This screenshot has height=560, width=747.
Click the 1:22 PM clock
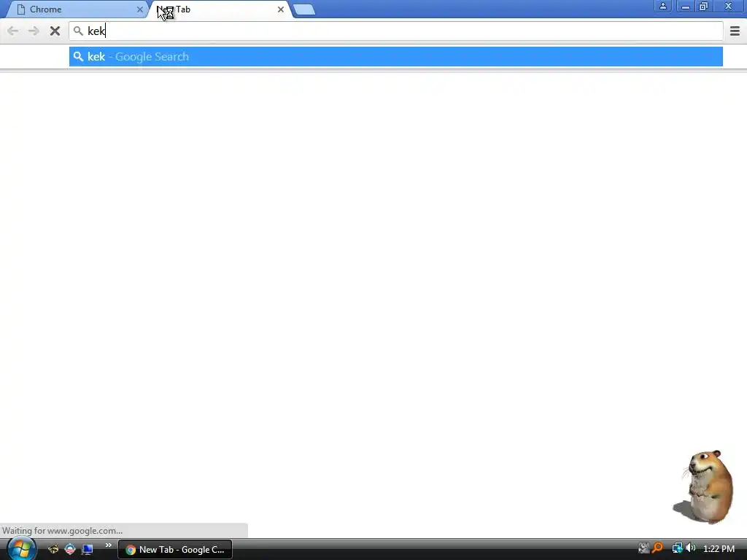(719, 548)
